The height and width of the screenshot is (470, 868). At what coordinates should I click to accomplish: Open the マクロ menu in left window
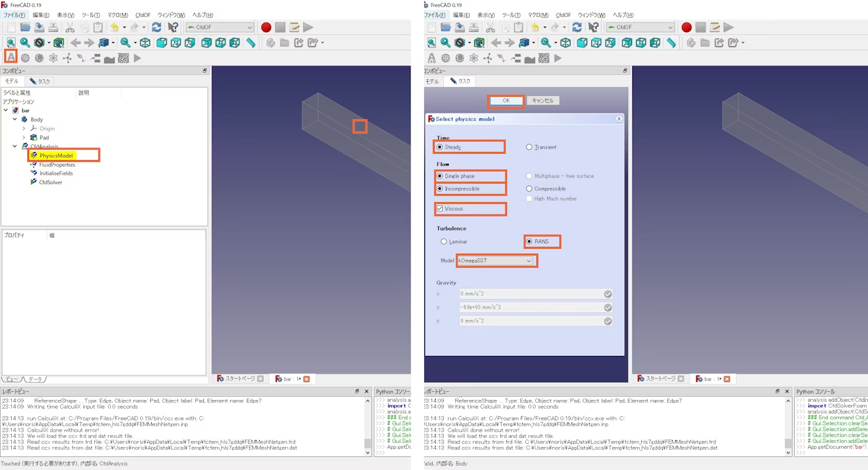click(x=118, y=15)
